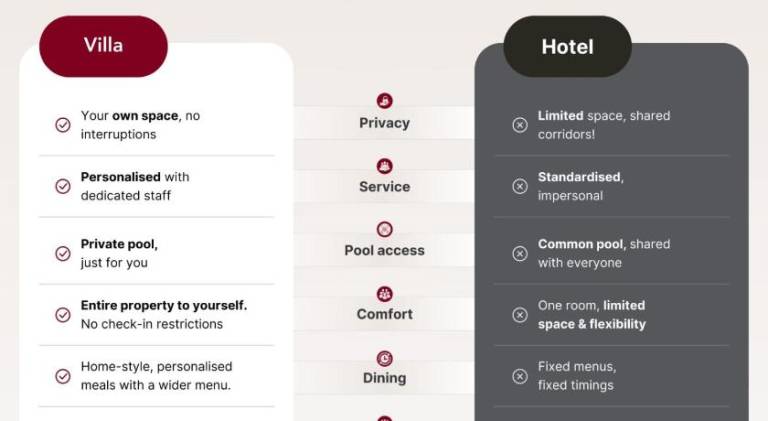Click the Dining category icon
This screenshot has width=768, height=421.
click(384, 357)
